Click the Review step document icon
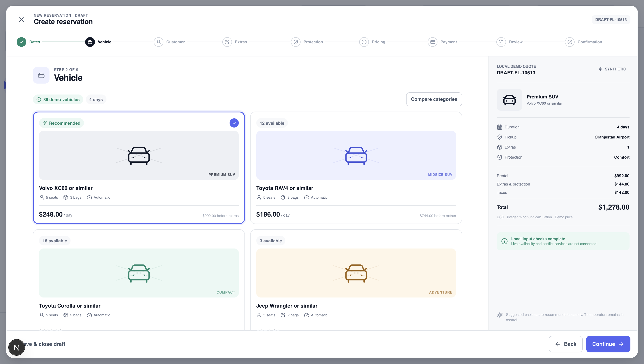The width and height of the screenshot is (644, 364). (501, 42)
